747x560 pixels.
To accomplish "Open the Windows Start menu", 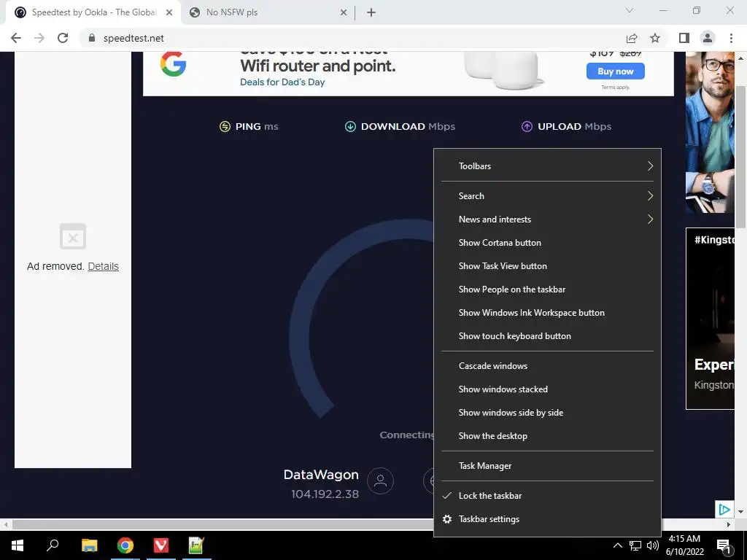I will (x=18, y=545).
